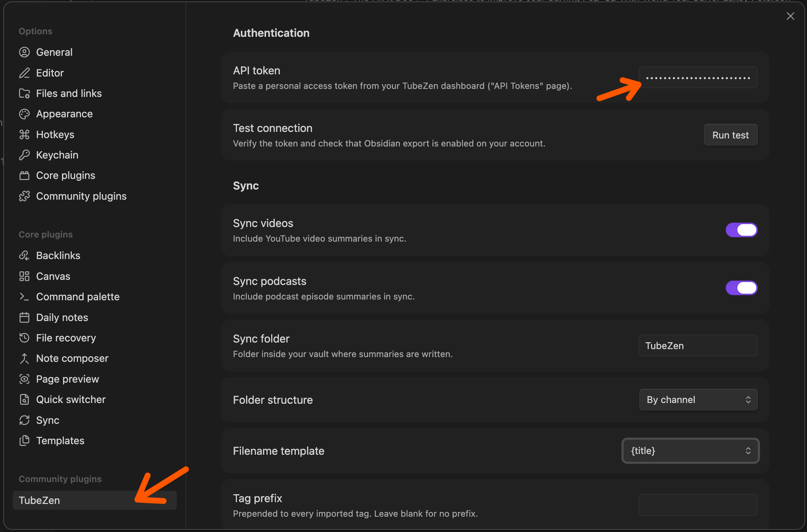This screenshot has width=807, height=532.
Task: Open the Daily notes settings tab
Action: tap(95, 317)
